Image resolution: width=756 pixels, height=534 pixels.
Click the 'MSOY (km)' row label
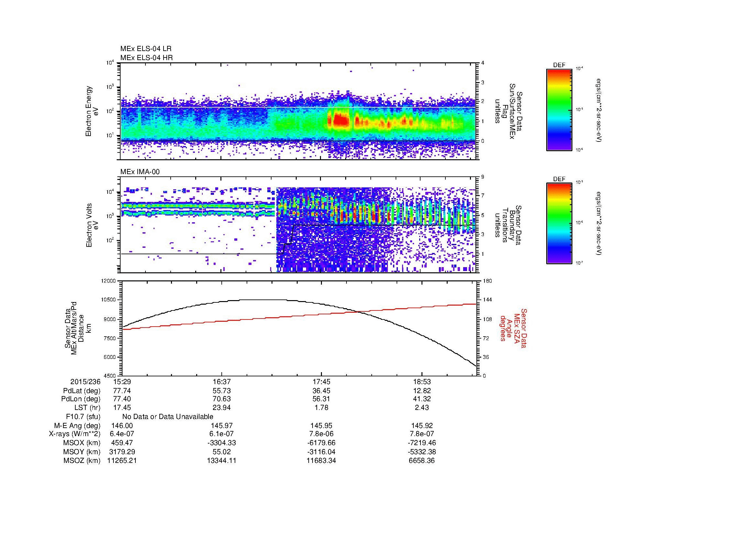tap(82, 452)
